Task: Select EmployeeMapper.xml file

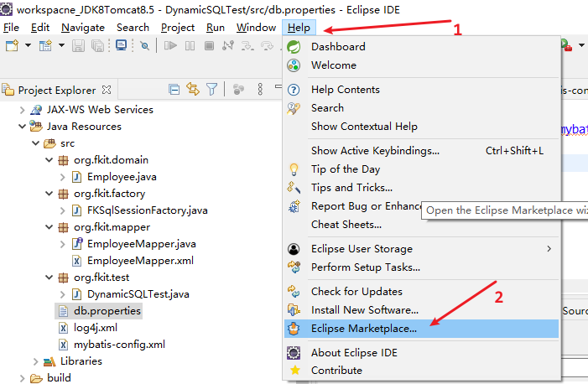Action: tap(140, 261)
